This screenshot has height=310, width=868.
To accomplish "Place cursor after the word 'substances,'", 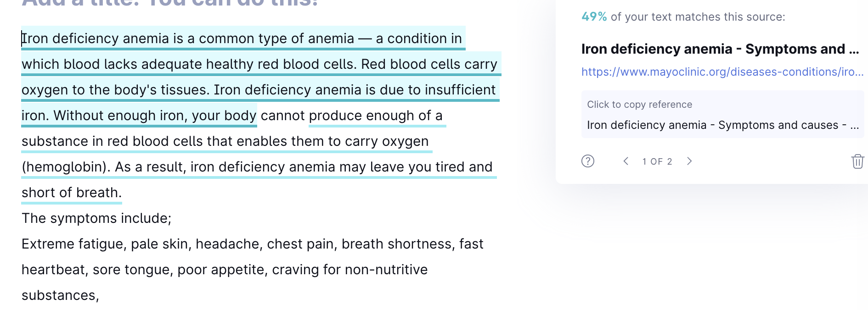I will click(x=100, y=295).
